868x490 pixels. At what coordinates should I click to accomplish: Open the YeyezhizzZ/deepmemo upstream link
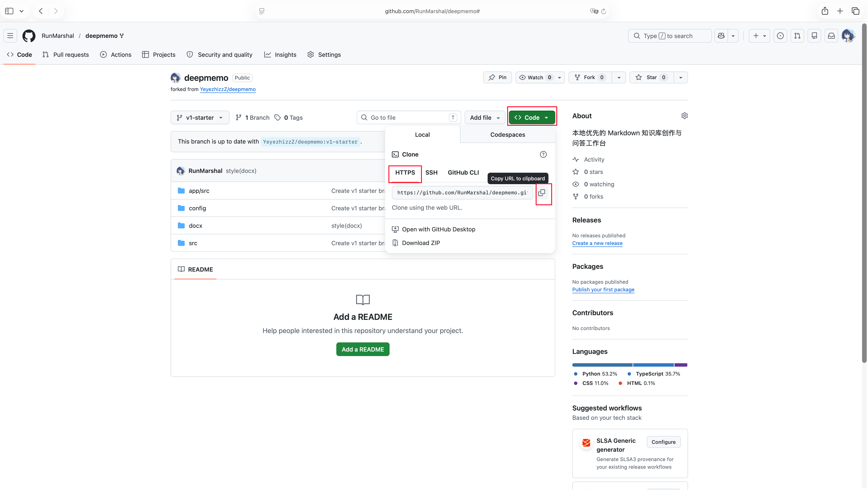pyautogui.click(x=228, y=89)
